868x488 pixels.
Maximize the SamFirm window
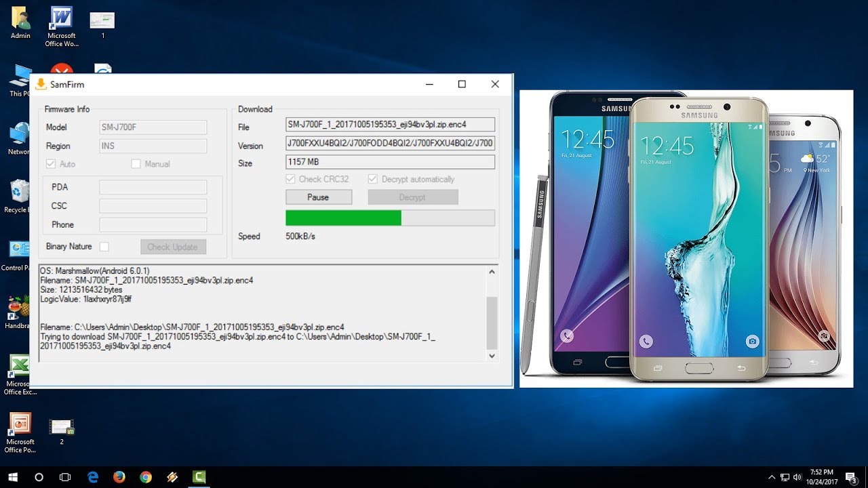click(462, 84)
